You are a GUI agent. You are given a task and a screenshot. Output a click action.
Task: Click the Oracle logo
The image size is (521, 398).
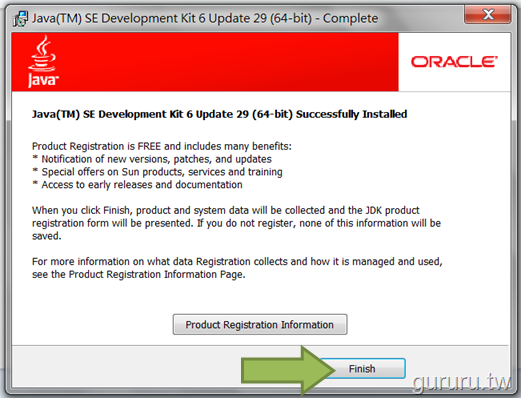pyautogui.click(x=454, y=62)
